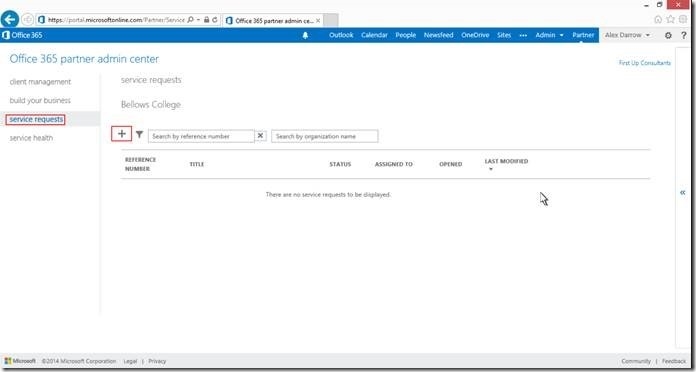Screen dimensions: 696x372
Task: Open Outlook from the top navigation
Action: 341,35
